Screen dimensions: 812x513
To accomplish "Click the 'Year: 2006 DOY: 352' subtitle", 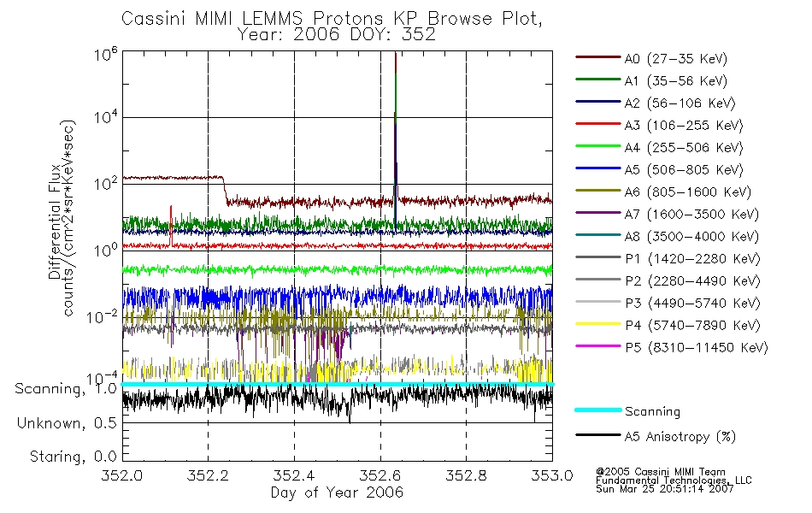I will (x=337, y=35).
